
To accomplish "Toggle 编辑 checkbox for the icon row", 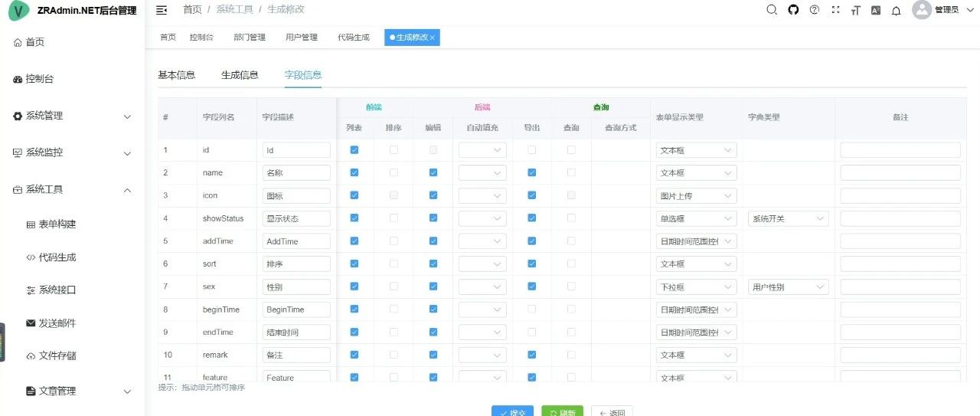I will pyautogui.click(x=433, y=195).
